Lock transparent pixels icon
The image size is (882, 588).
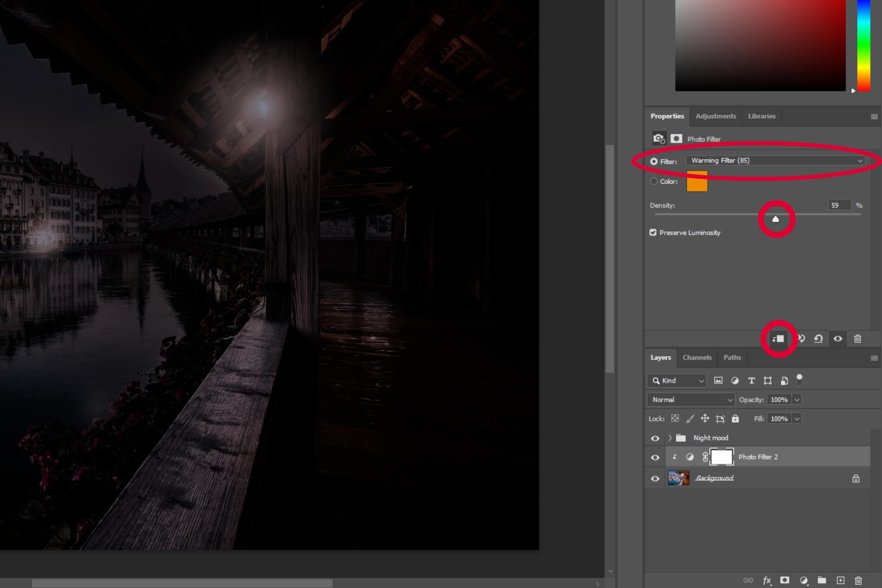pyautogui.click(x=675, y=419)
